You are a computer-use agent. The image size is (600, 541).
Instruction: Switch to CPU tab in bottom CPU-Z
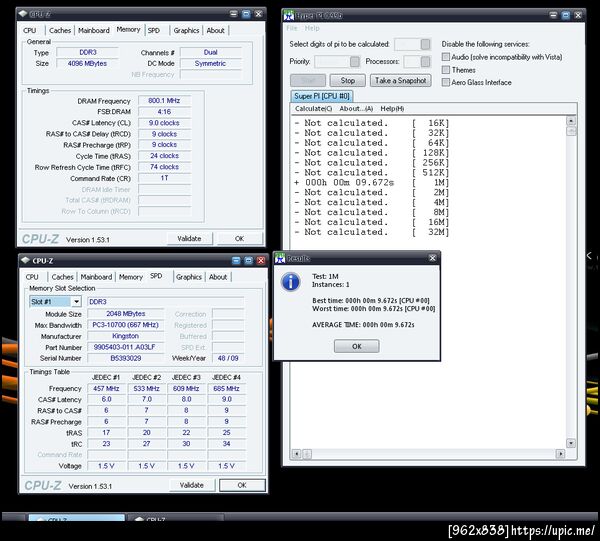(x=32, y=277)
